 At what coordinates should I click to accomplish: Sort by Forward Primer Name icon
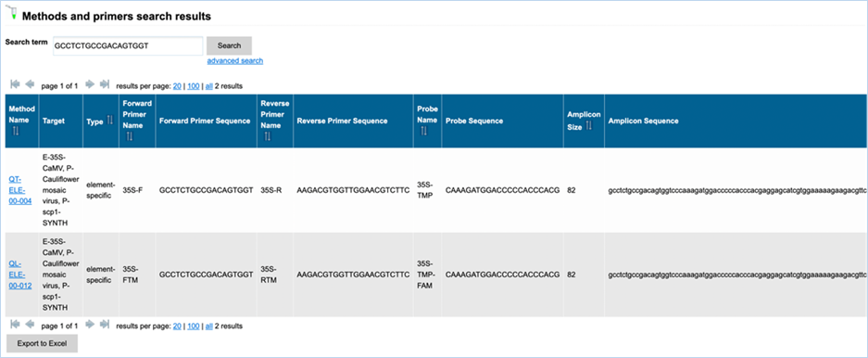(130, 136)
